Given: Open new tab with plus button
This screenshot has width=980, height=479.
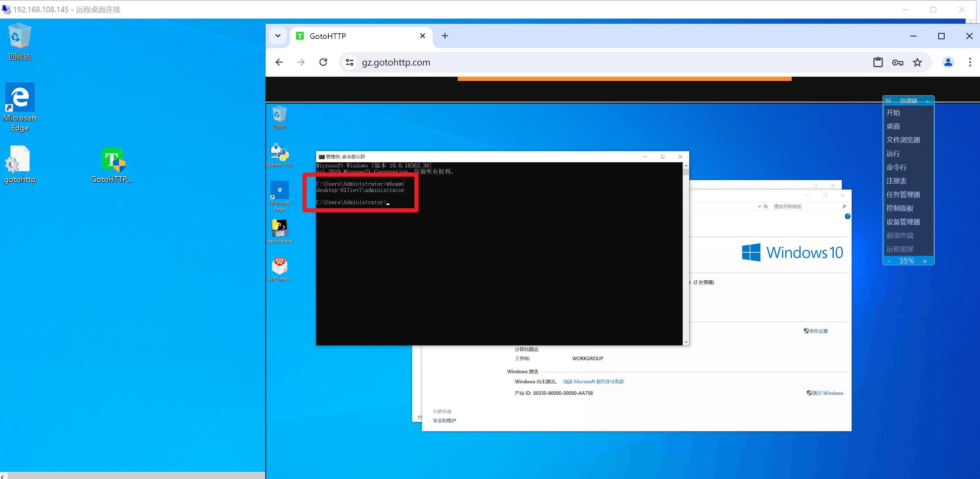Looking at the screenshot, I should tap(444, 36).
